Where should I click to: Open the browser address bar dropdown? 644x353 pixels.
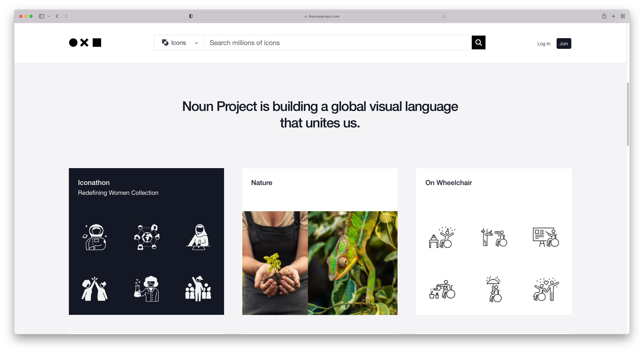click(49, 16)
